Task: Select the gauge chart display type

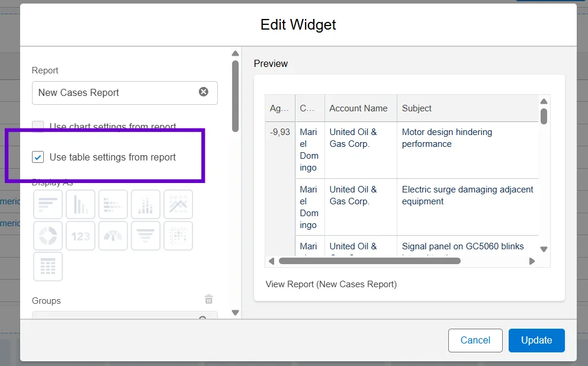Action: coord(113,236)
